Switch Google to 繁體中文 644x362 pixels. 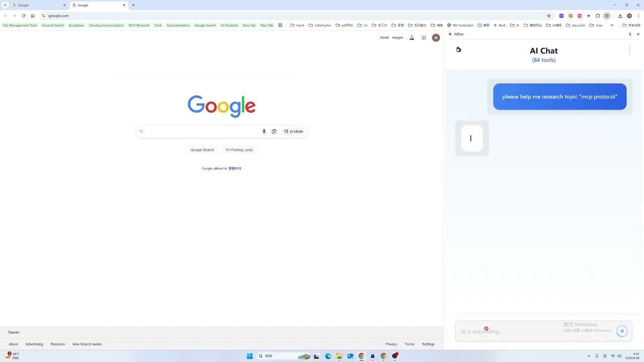pyautogui.click(x=234, y=168)
